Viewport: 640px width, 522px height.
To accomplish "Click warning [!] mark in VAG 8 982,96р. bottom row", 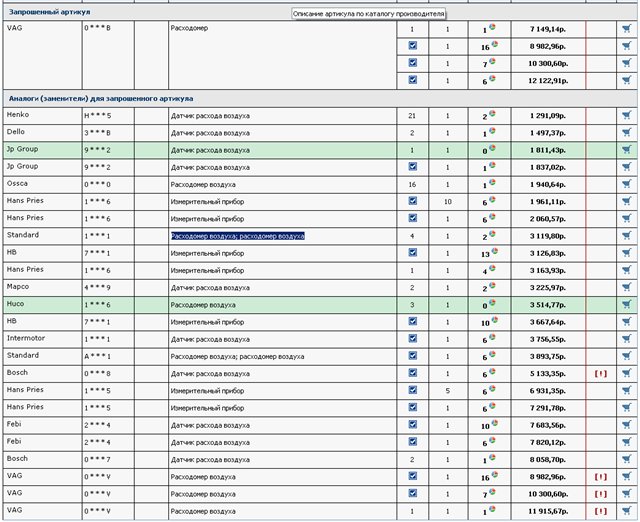I will [x=600, y=477].
